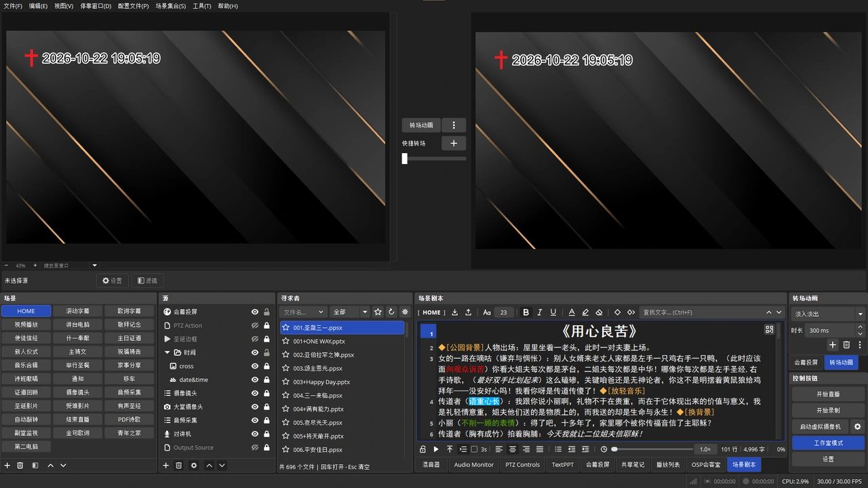This screenshot has width=868, height=488.
Task: Lock the 时间 group source
Action: tap(267, 352)
